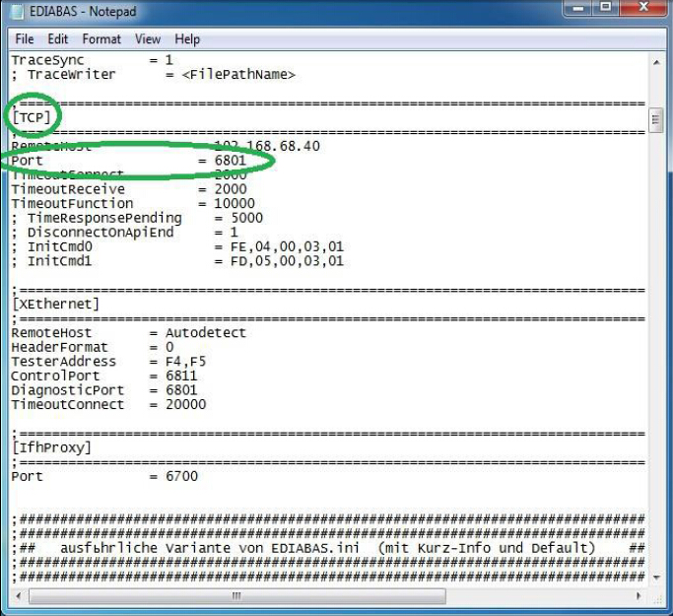
Task: Click the horizontal scrollbar right arrow
Action: [639, 596]
